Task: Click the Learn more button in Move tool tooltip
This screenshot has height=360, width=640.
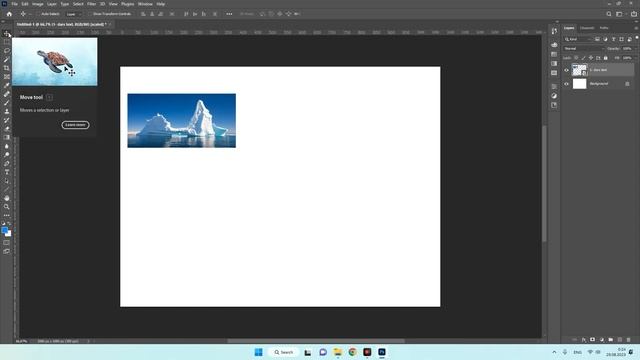Action: tap(76, 125)
